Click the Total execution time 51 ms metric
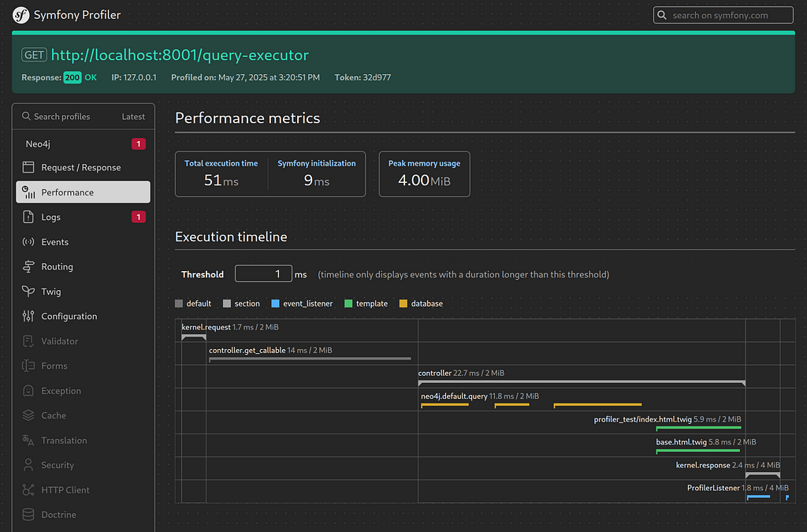The image size is (807, 532). (221, 174)
